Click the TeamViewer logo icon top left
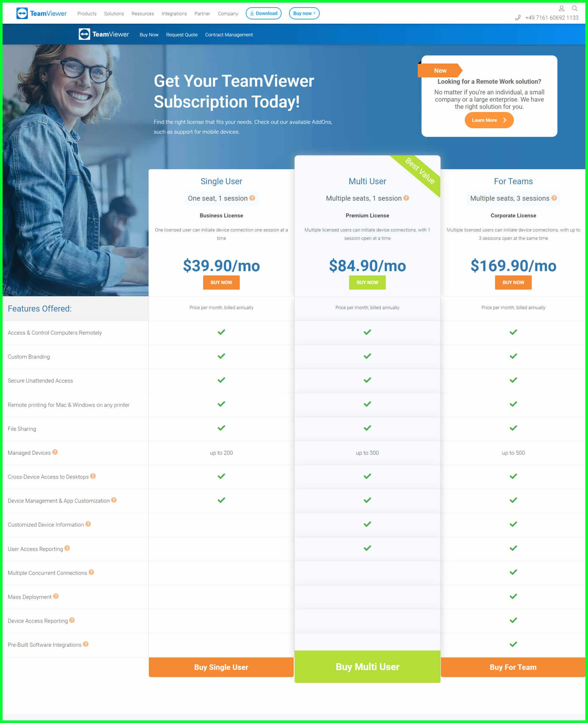This screenshot has width=588, height=723. tap(22, 13)
